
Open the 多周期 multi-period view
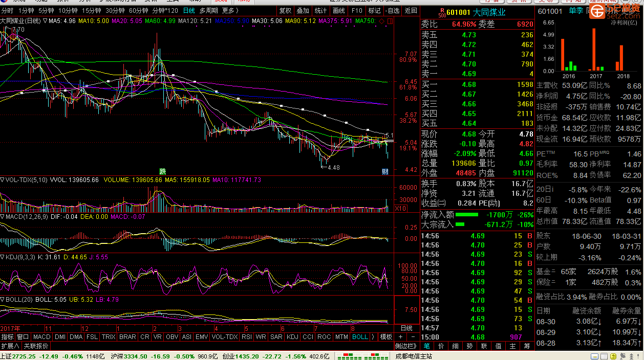click(x=208, y=11)
